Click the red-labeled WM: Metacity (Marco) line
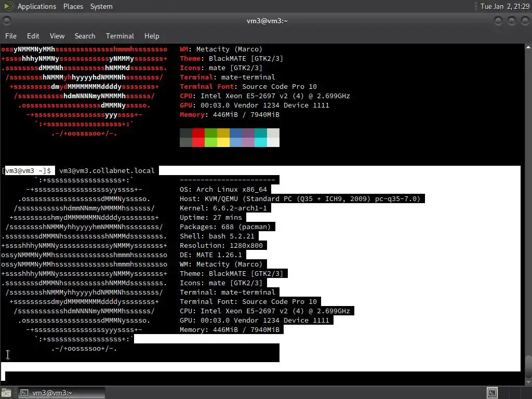The height and width of the screenshot is (399, 532). click(221, 49)
